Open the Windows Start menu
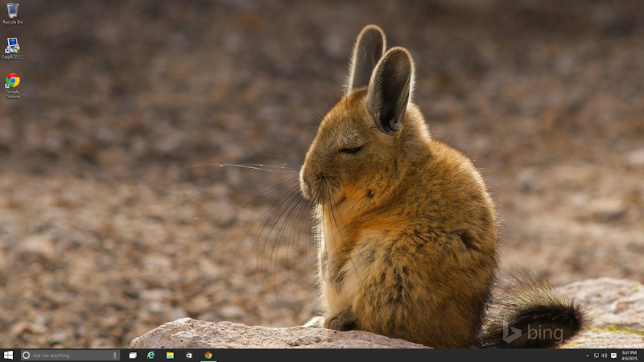 [8, 355]
